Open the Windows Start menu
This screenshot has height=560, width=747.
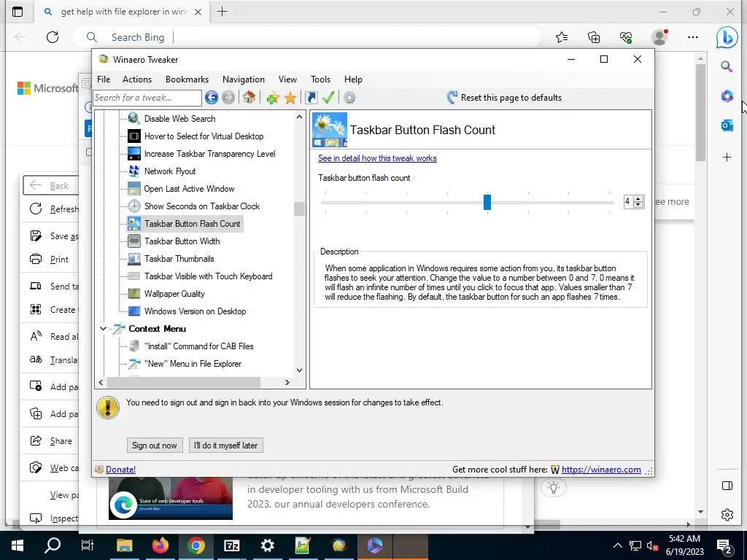[18, 545]
